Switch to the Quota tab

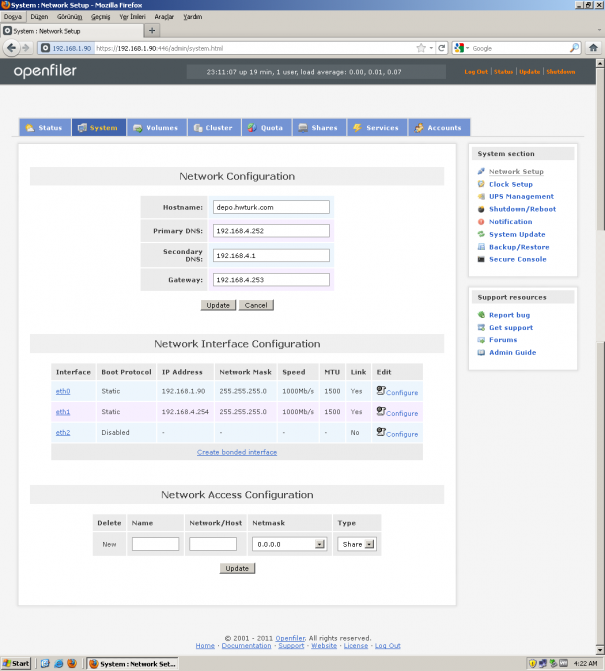tap(267, 128)
